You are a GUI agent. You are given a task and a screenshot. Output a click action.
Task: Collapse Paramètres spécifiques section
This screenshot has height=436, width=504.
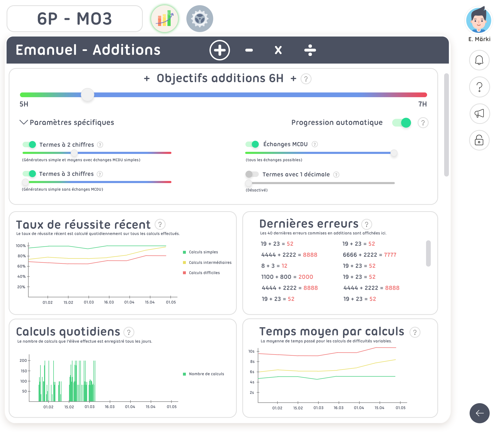(24, 122)
